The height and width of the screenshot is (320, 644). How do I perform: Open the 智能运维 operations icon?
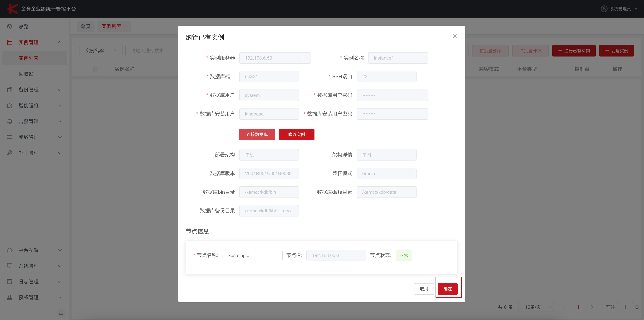[9, 105]
